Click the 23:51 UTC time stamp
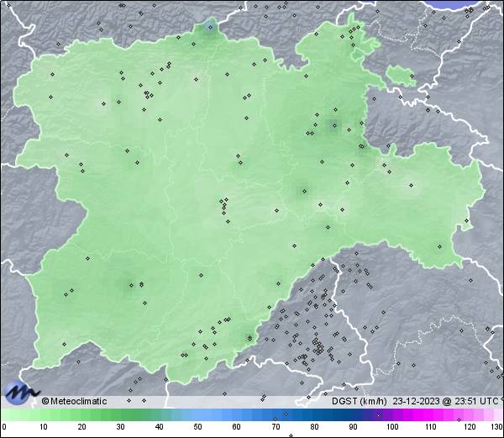Screen dimensions: 504x438 pos(475,401)
